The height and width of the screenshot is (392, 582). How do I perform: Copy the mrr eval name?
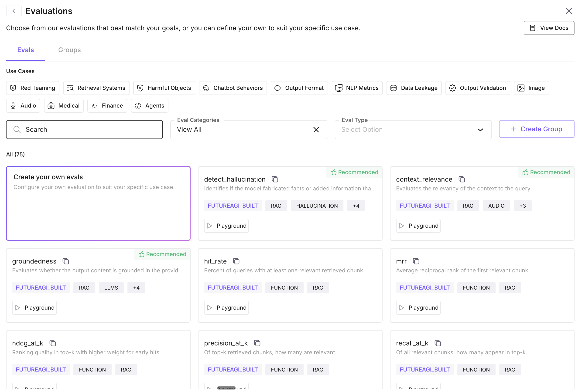coord(416,261)
